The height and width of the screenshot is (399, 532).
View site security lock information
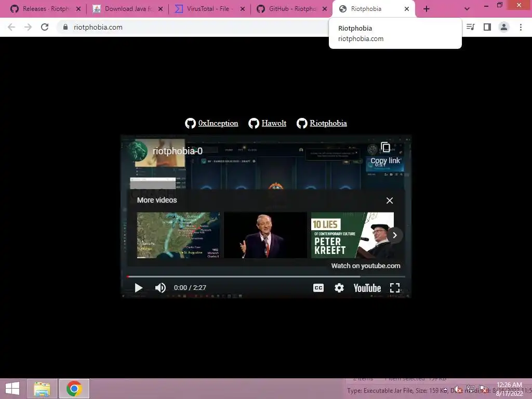(x=65, y=27)
